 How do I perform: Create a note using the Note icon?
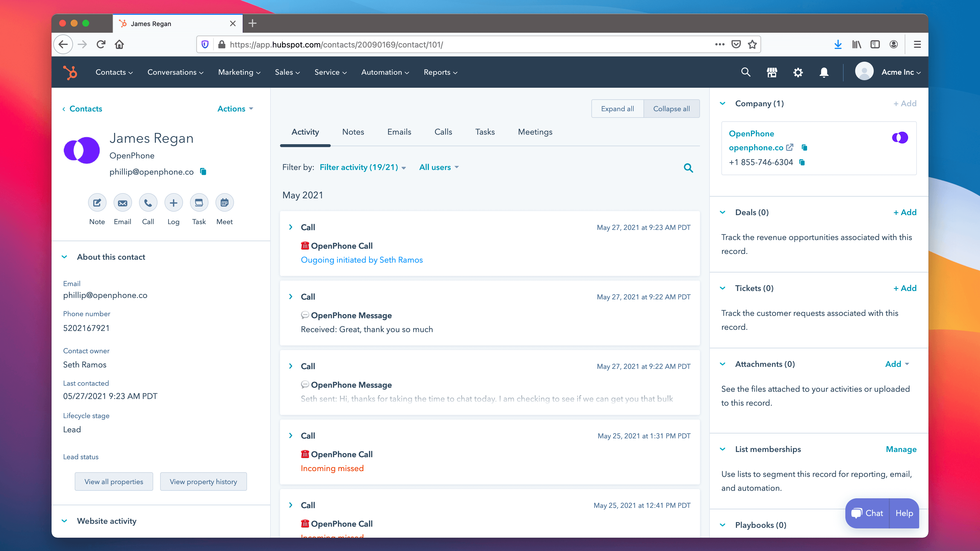click(97, 202)
